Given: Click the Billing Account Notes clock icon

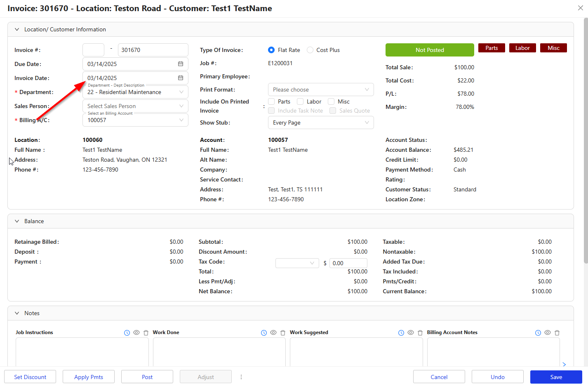Looking at the screenshot, I should 538,333.
